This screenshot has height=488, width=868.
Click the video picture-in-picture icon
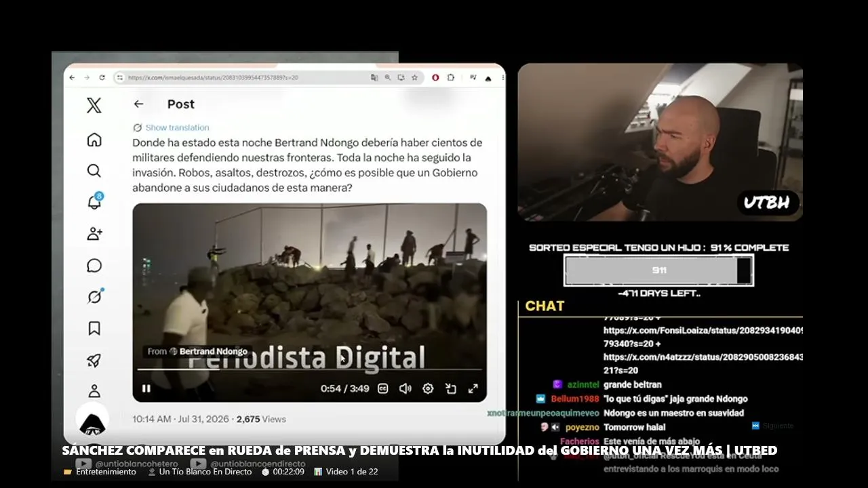click(x=450, y=388)
